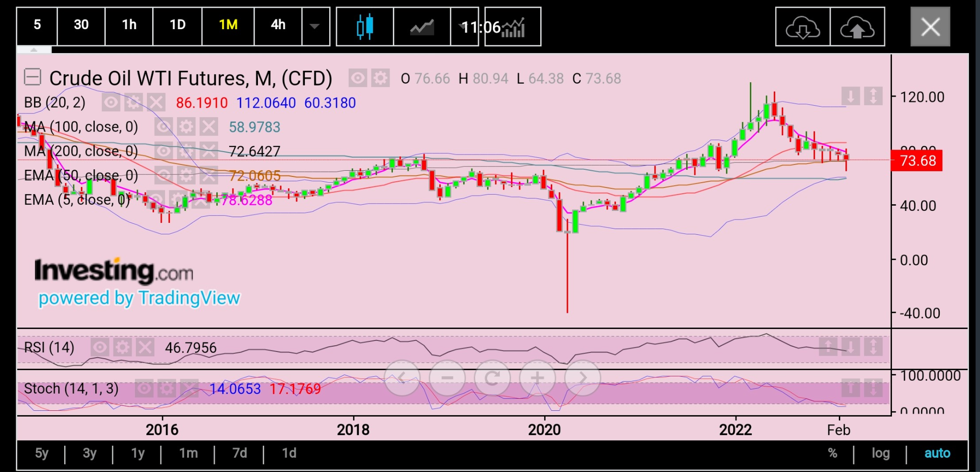The width and height of the screenshot is (980, 472).
Task: Collapse the Crude Oil WTI legend
Action: coord(33,77)
